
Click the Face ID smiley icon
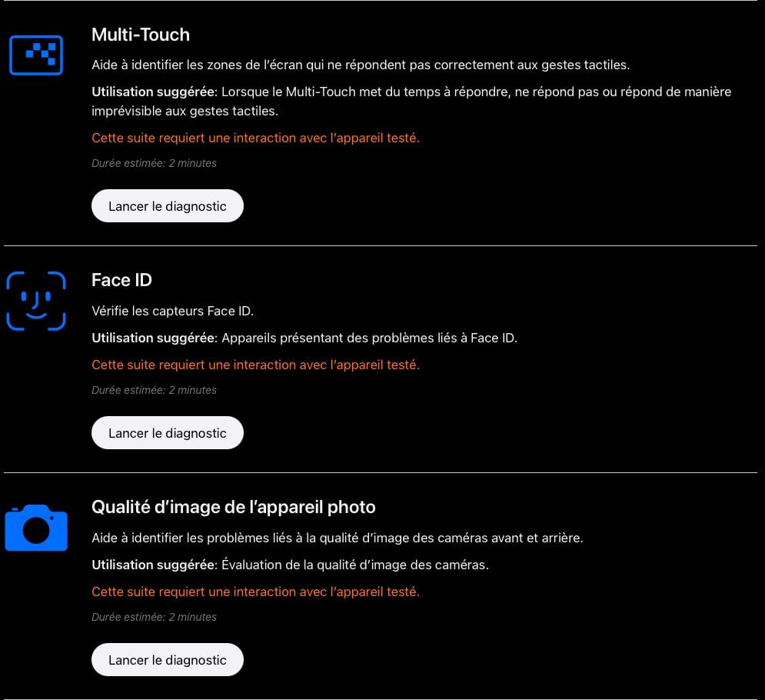click(36, 301)
